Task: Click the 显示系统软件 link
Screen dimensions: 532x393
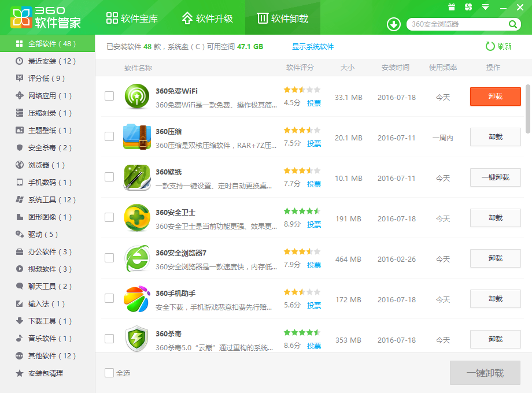Action: tap(313, 46)
